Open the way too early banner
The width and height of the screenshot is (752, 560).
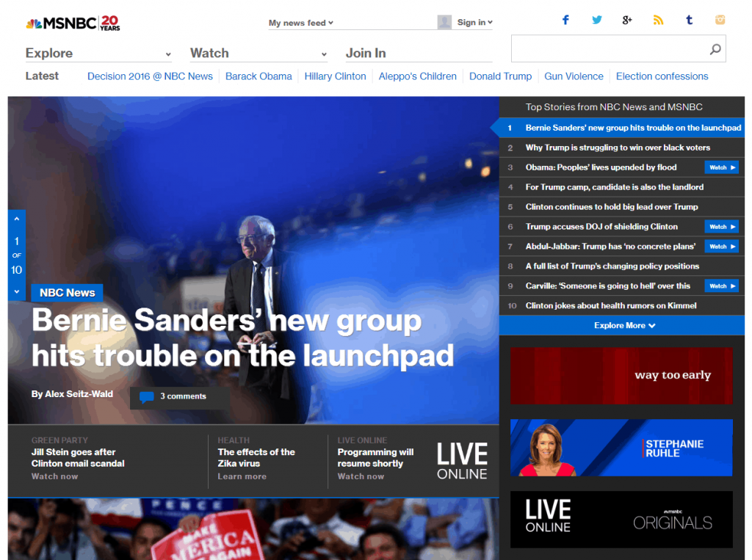click(621, 376)
